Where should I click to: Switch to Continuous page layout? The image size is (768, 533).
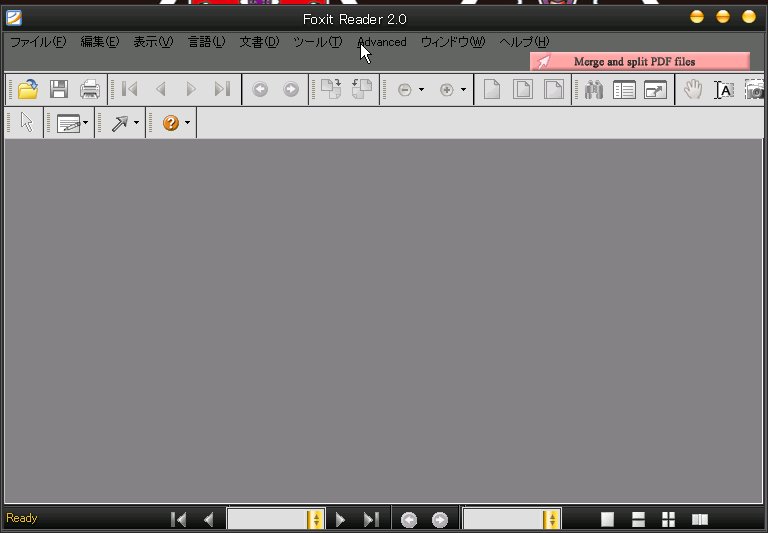[x=638, y=519]
